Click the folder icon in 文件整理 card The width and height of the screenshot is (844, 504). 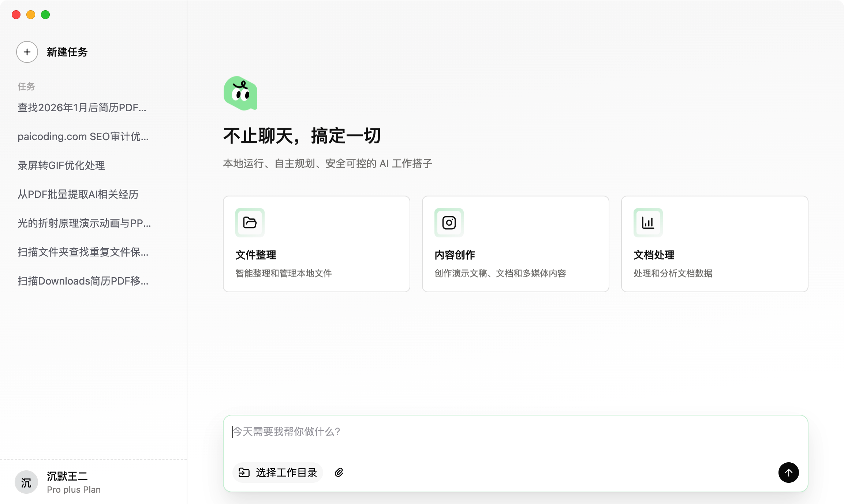(x=250, y=222)
